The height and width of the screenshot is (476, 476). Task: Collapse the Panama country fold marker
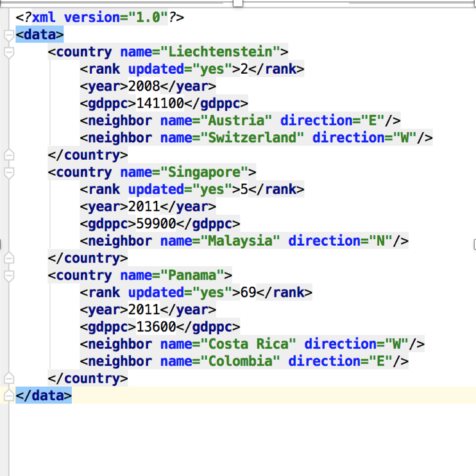(9, 276)
